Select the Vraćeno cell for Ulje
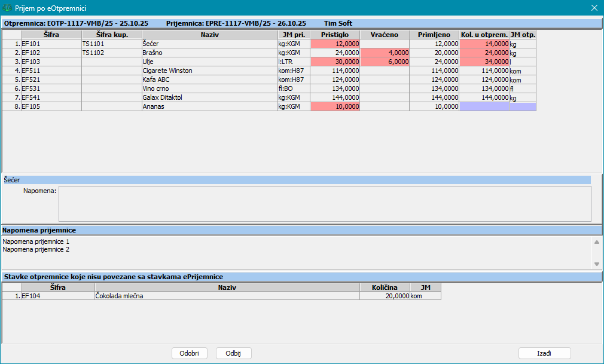This screenshot has height=364, width=604. (x=385, y=62)
